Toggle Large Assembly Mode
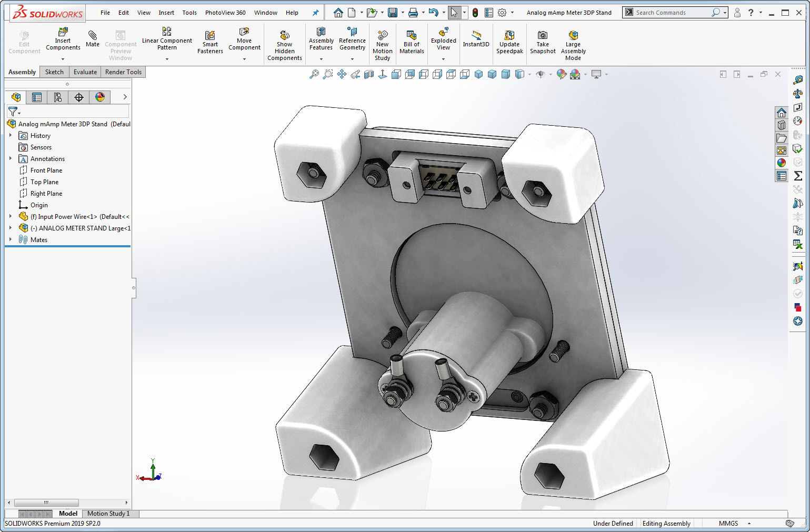810x532 pixels. pyautogui.click(x=573, y=35)
